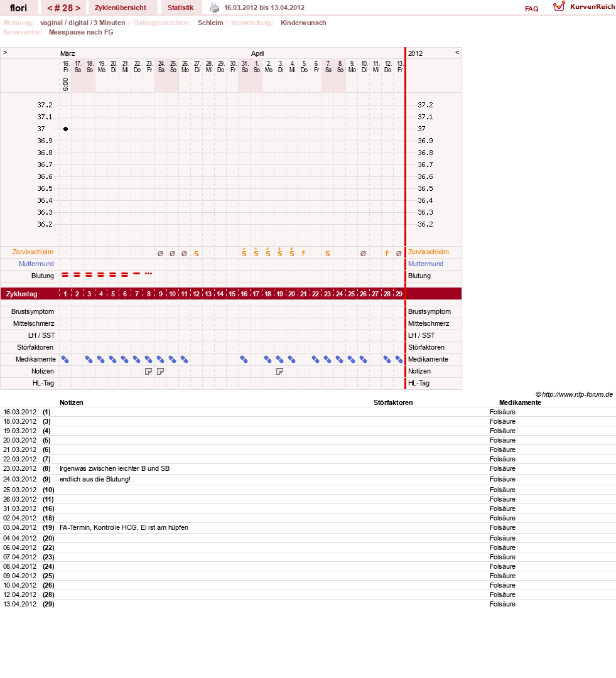Click the 'Notizen' table column header
The width and height of the screenshot is (616, 678).
(72, 402)
